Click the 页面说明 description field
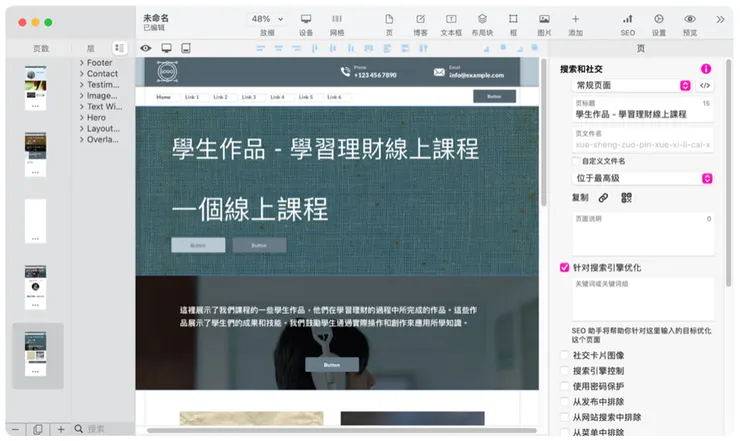This screenshot has width=740, height=441. [643, 234]
